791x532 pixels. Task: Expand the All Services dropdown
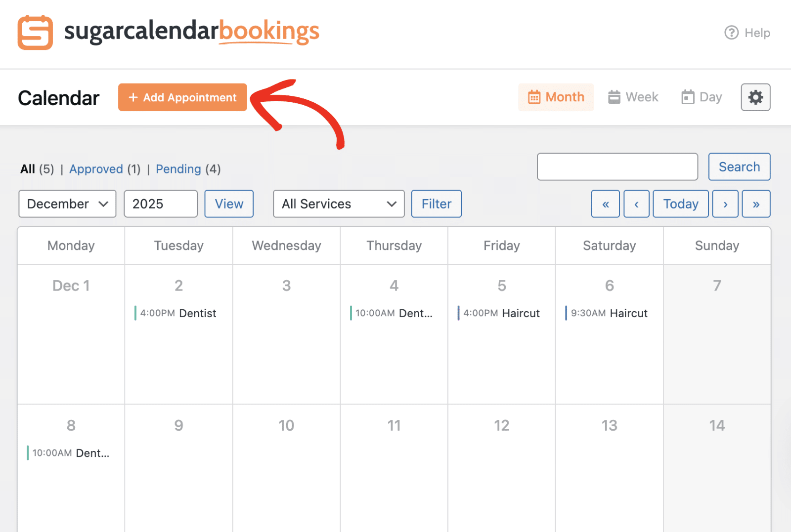pyautogui.click(x=338, y=204)
